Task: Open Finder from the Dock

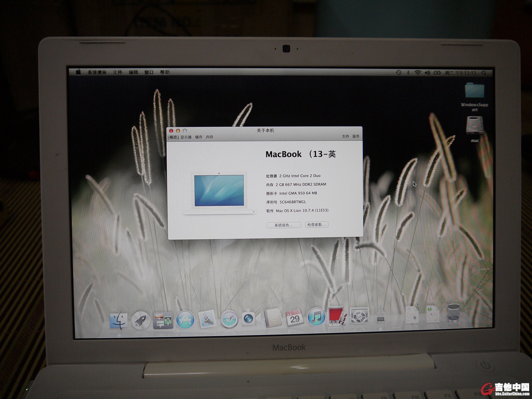Action: (x=119, y=320)
